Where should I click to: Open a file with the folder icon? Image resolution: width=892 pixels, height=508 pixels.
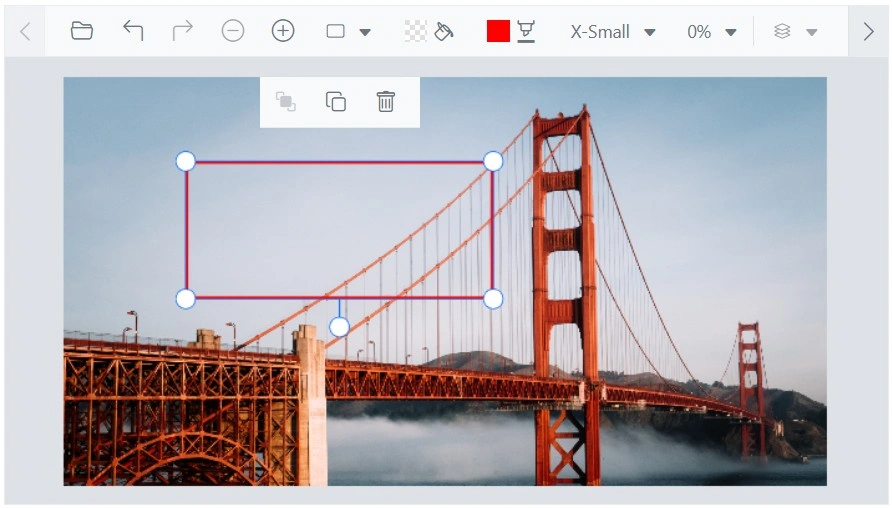click(x=82, y=31)
